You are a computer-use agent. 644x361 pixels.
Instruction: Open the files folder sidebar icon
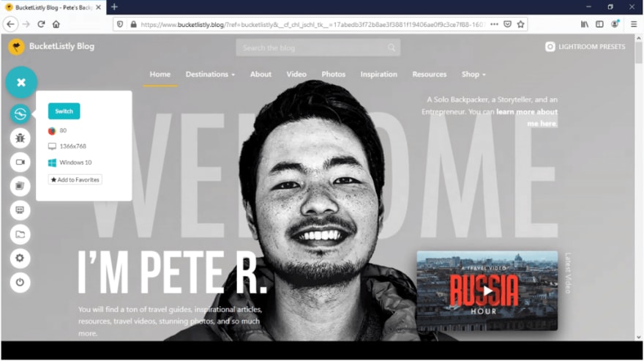20,234
